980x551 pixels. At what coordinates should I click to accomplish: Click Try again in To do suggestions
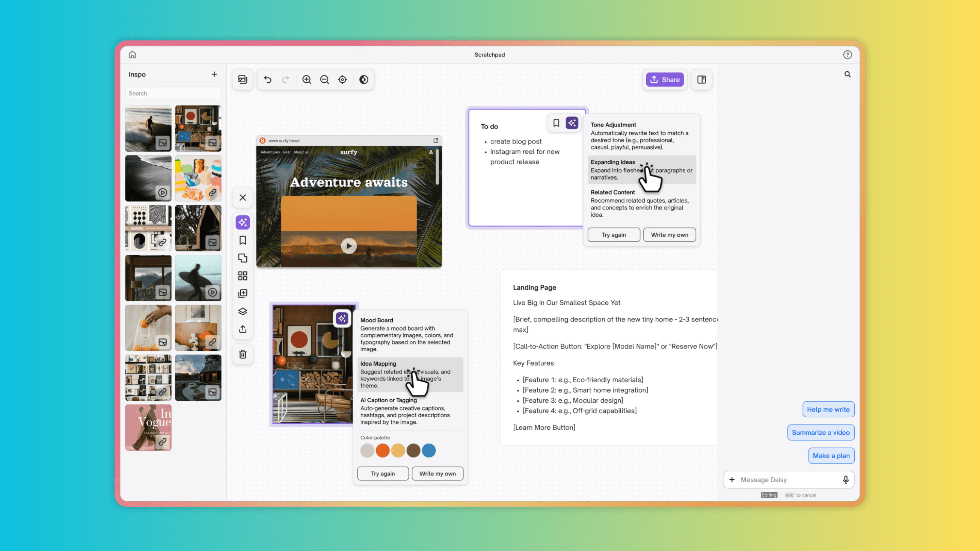(x=614, y=235)
